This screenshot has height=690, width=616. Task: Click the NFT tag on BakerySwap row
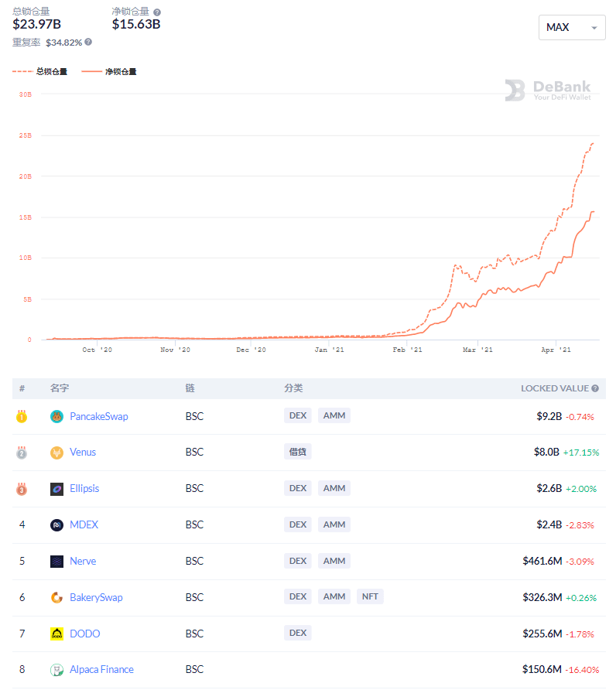371,596
